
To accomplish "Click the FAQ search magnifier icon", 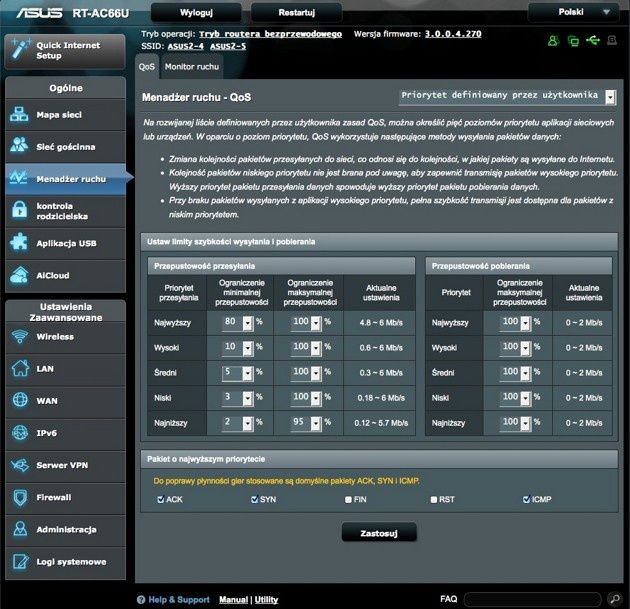I will 615,599.
